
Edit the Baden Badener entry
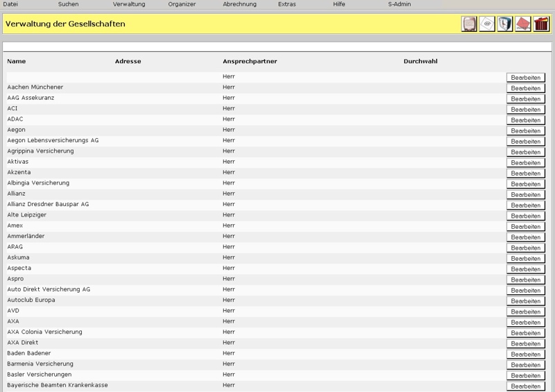(x=526, y=354)
